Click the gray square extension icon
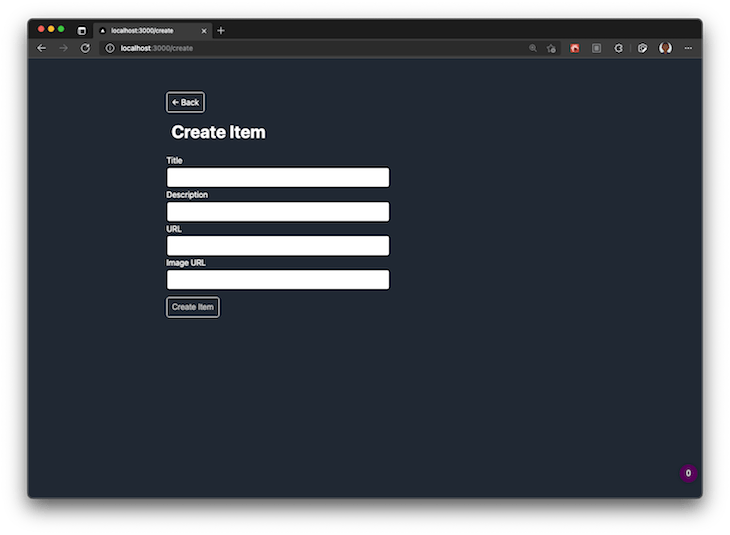The width and height of the screenshot is (730, 535). point(597,48)
